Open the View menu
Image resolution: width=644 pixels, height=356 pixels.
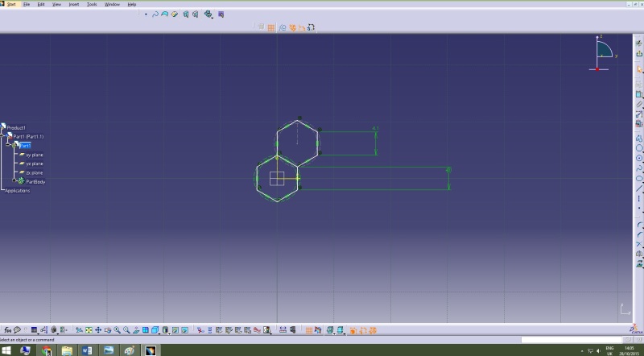(56, 4)
